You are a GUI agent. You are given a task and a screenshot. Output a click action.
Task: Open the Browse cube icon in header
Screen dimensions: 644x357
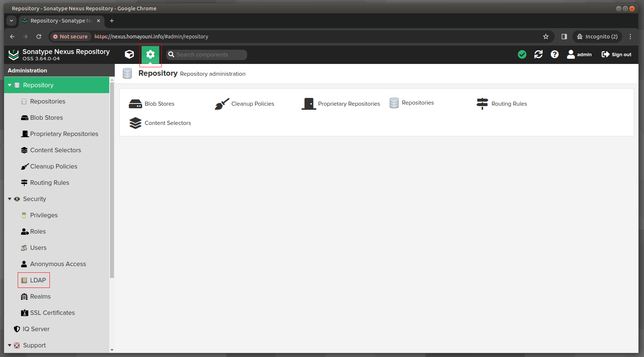129,54
